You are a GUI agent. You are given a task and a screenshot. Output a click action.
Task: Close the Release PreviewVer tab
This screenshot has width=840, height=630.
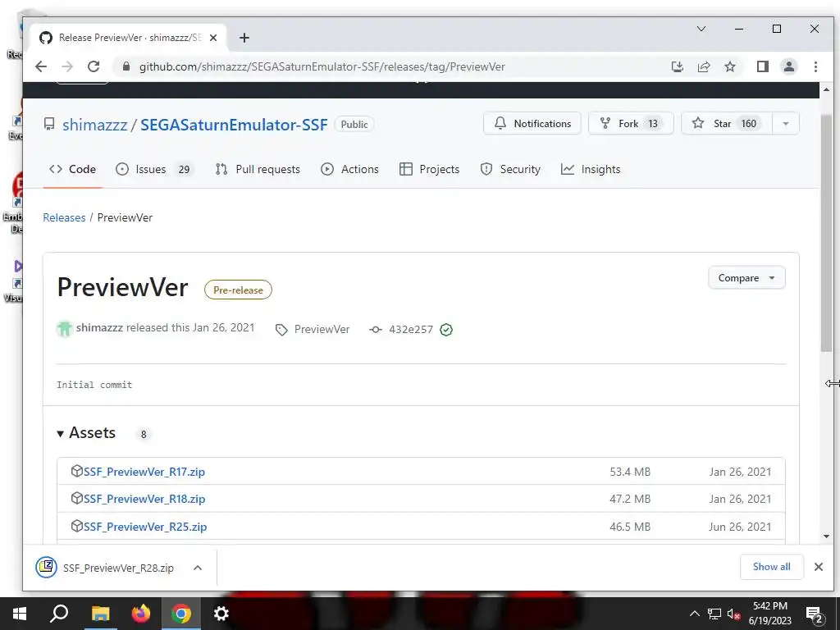click(x=213, y=38)
